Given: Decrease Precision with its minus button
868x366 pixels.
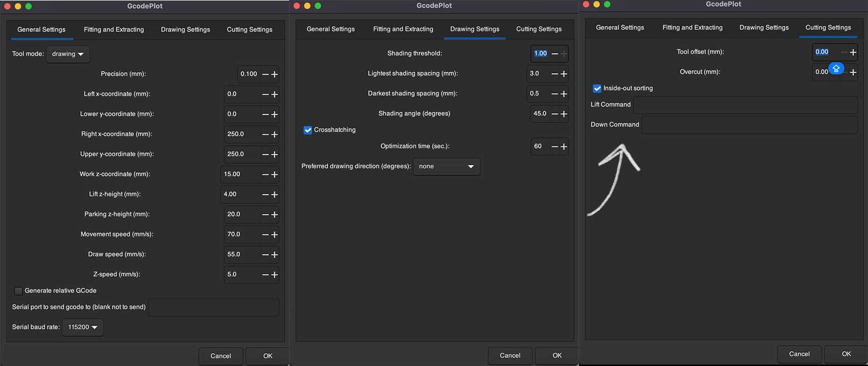Looking at the screenshot, I should (x=265, y=74).
